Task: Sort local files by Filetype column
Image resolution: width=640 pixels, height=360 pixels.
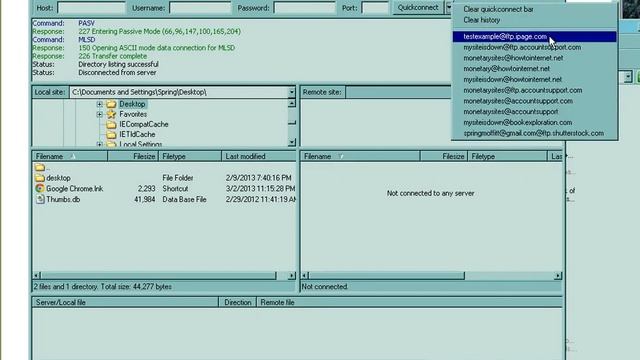Action: coord(190,156)
